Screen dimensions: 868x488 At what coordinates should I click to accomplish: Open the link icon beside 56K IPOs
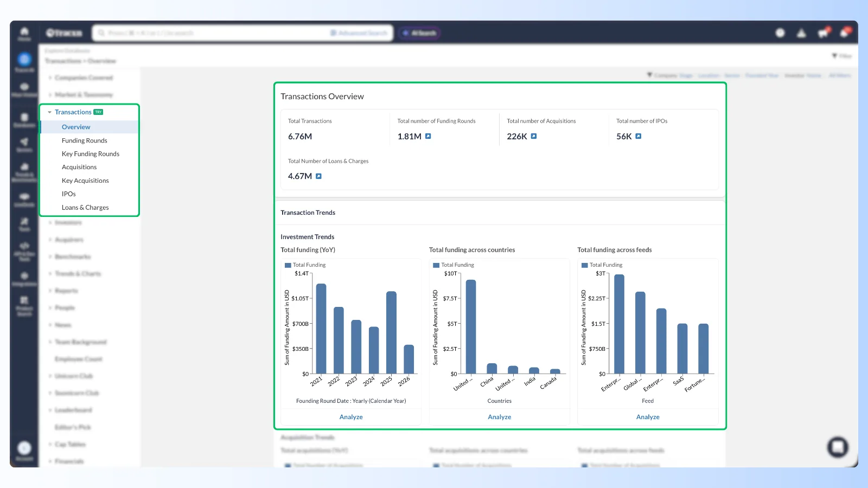point(639,137)
